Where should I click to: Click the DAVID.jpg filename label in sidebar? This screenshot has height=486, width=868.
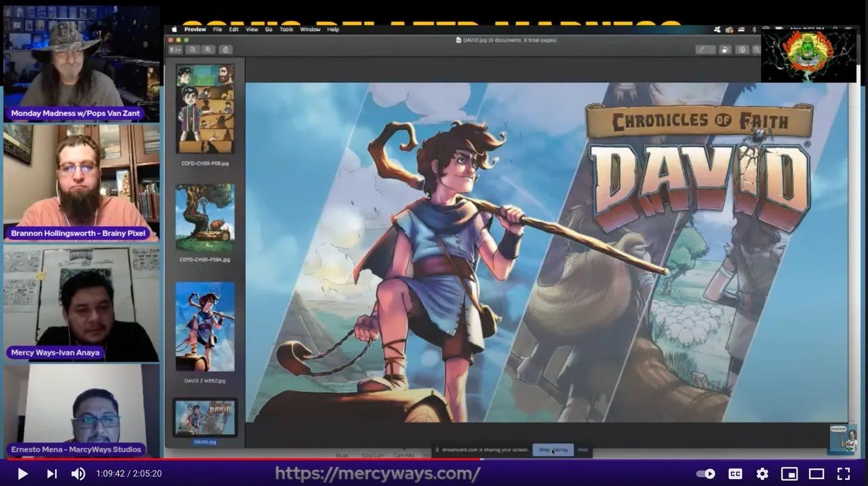point(205,442)
